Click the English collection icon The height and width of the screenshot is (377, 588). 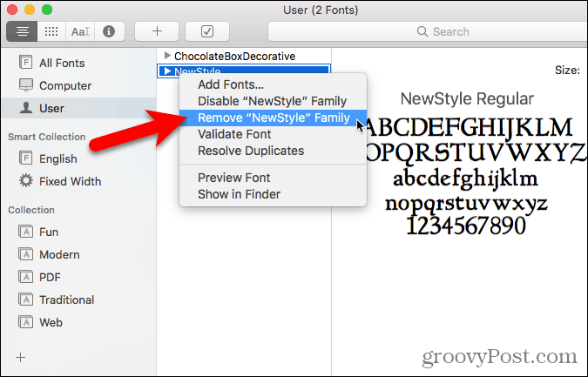25,158
